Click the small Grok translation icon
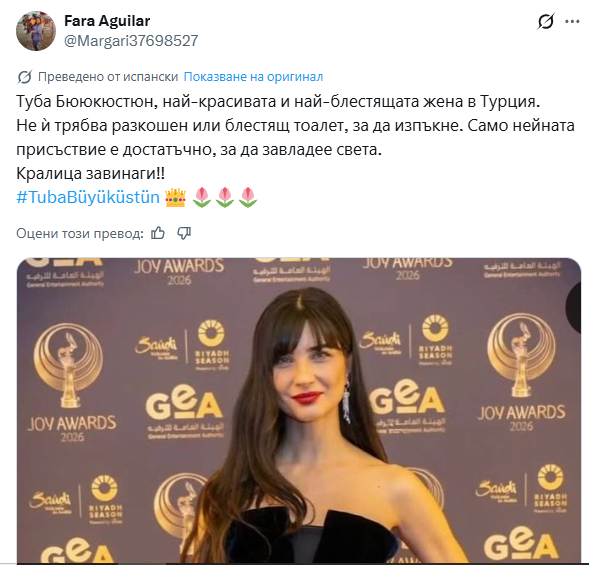Viewport: 589px width, 565px height. point(24,77)
